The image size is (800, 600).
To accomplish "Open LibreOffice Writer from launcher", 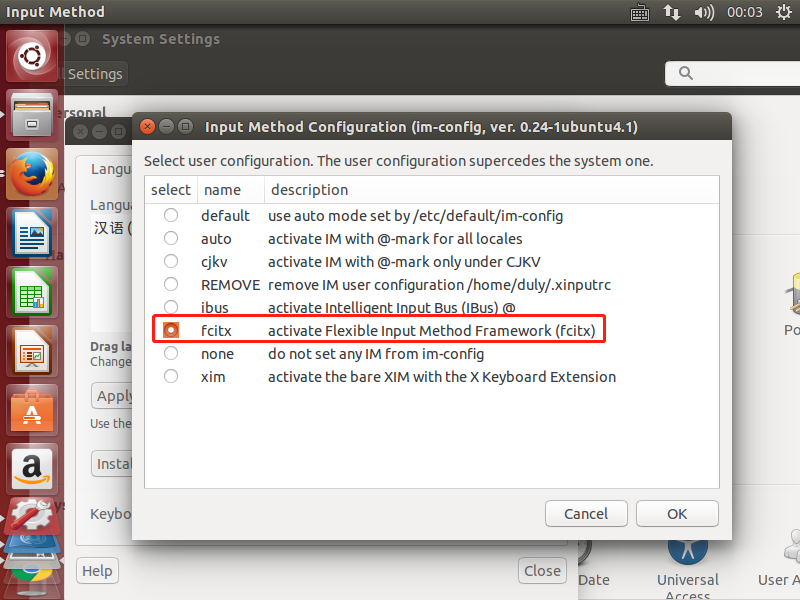I will pos(32,234).
